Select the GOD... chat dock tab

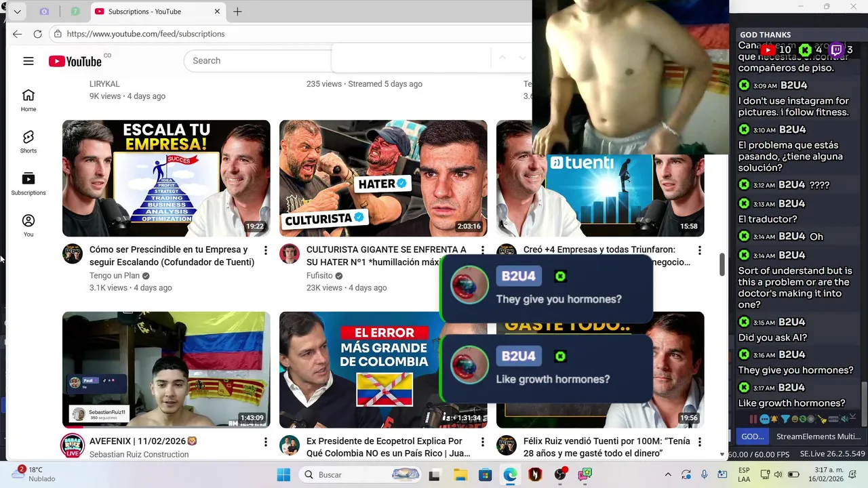pos(752,436)
